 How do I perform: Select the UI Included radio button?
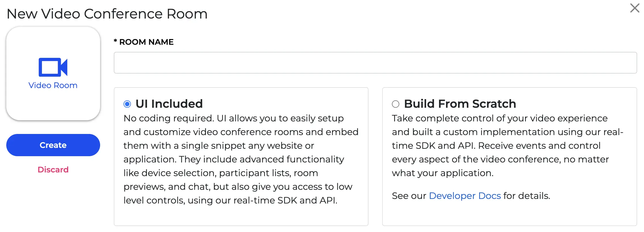click(x=127, y=104)
